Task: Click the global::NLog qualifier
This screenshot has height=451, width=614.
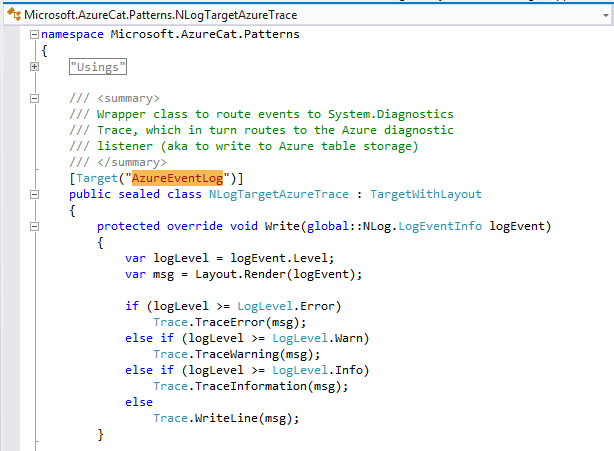Action: (349, 226)
